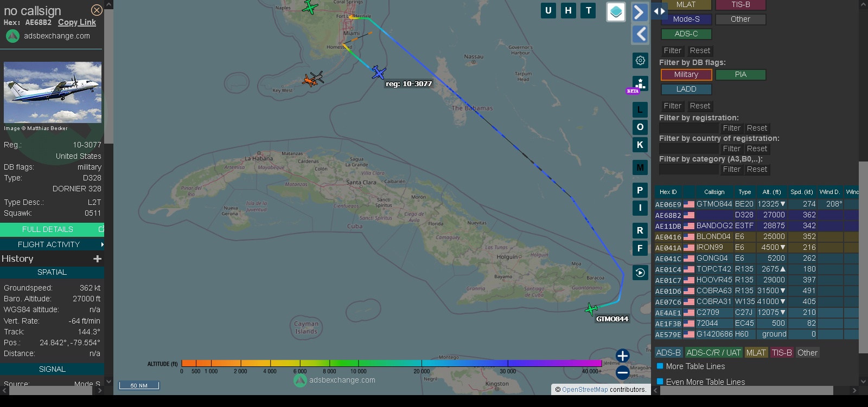This screenshot has height=407, width=868.
Task: Click in the registration filter input
Action: click(688, 128)
